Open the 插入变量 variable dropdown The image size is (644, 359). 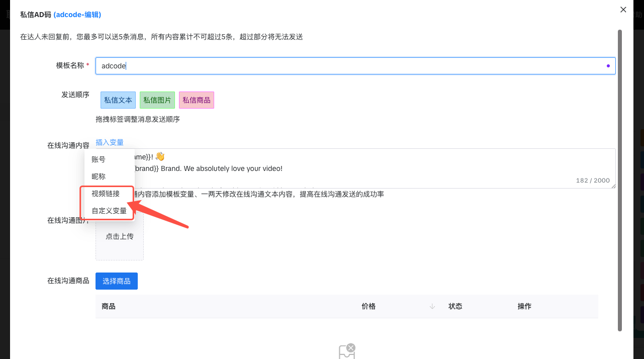[110, 142]
